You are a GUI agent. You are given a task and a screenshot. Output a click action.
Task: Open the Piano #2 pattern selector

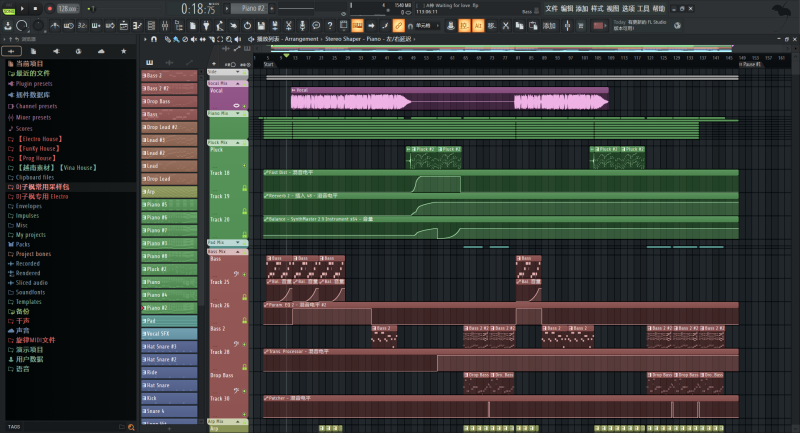tap(250, 8)
